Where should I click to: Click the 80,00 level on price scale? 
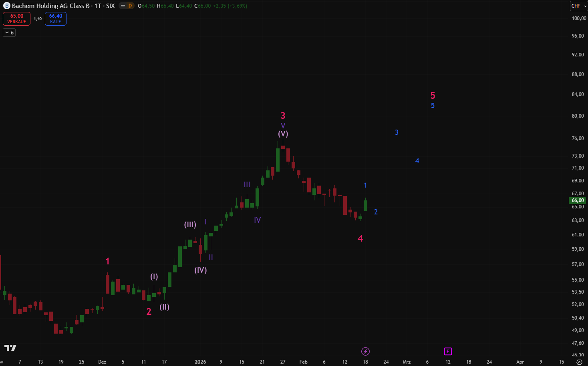[x=578, y=116]
